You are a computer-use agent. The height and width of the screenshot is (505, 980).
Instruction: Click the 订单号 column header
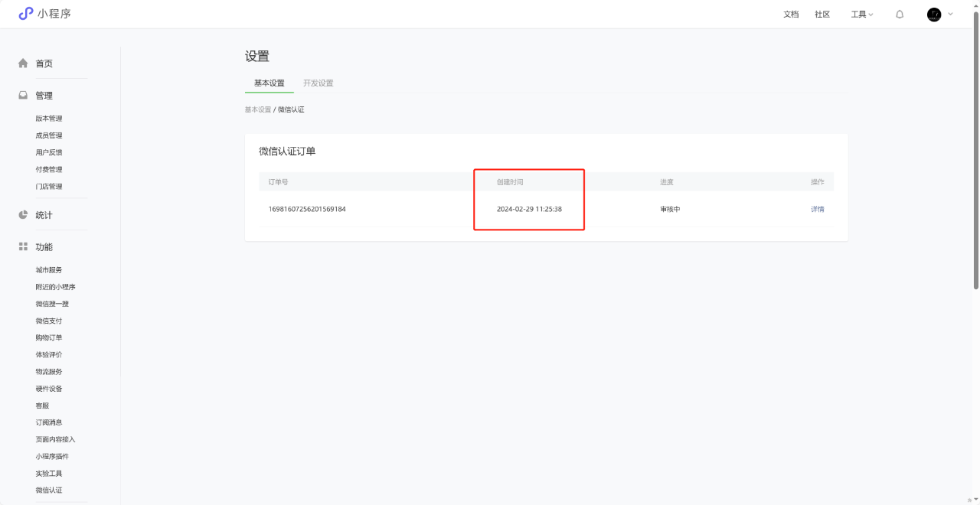[278, 182]
